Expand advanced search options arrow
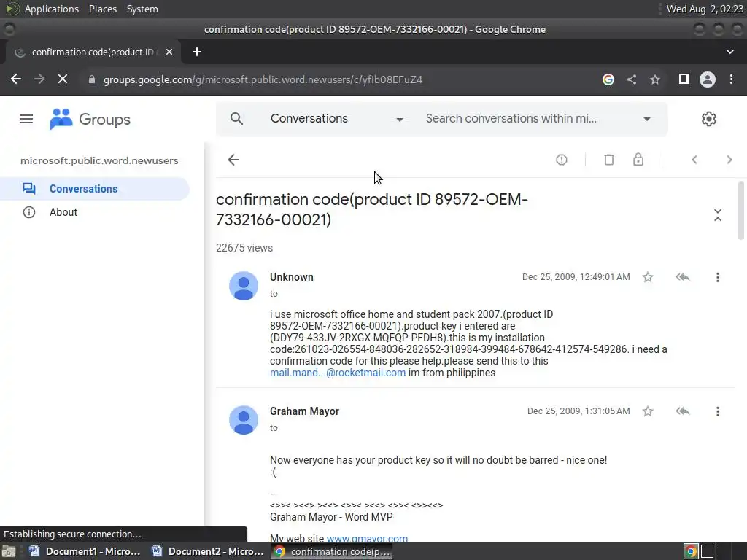The height and width of the screenshot is (560, 747). tap(646, 119)
